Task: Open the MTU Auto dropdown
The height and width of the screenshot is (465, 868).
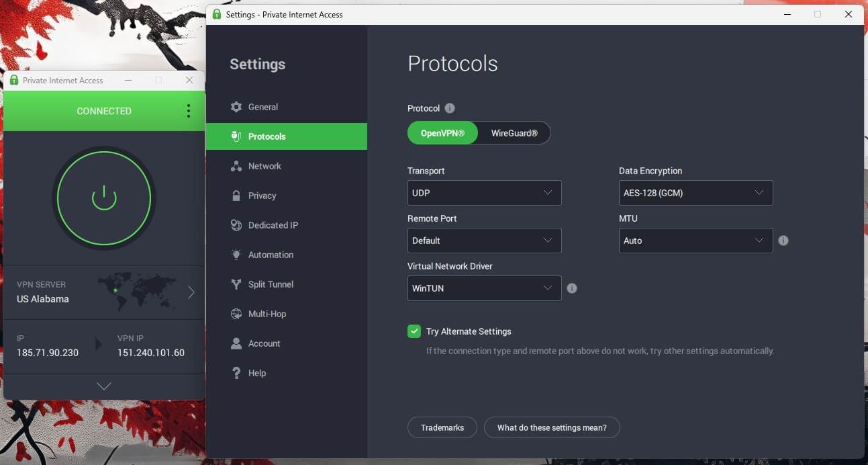Action: click(x=695, y=241)
